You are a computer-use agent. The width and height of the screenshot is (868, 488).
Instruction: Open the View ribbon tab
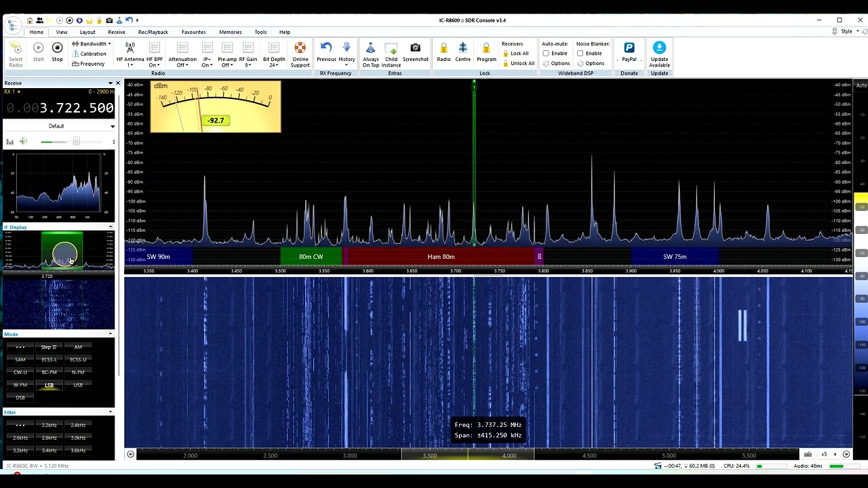coord(61,32)
